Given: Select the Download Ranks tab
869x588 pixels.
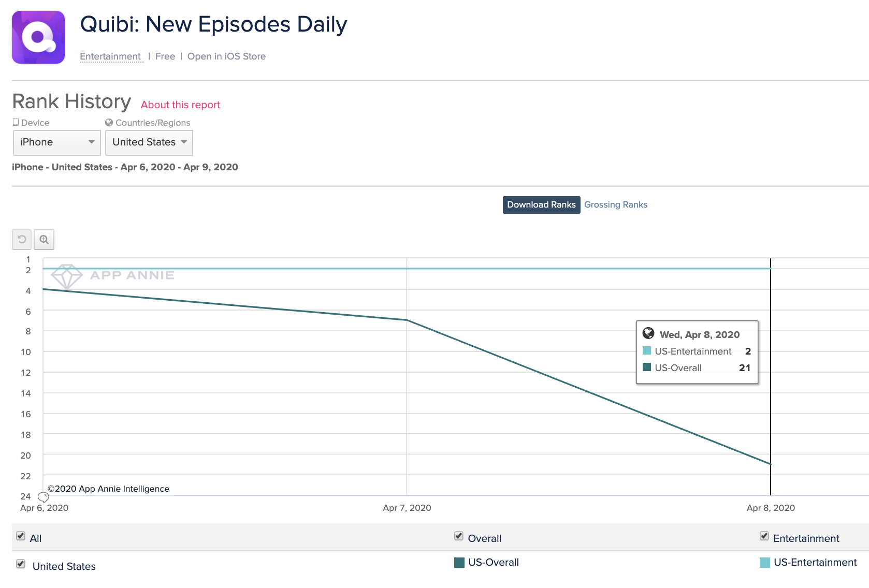Looking at the screenshot, I should click(x=541, y=205).
